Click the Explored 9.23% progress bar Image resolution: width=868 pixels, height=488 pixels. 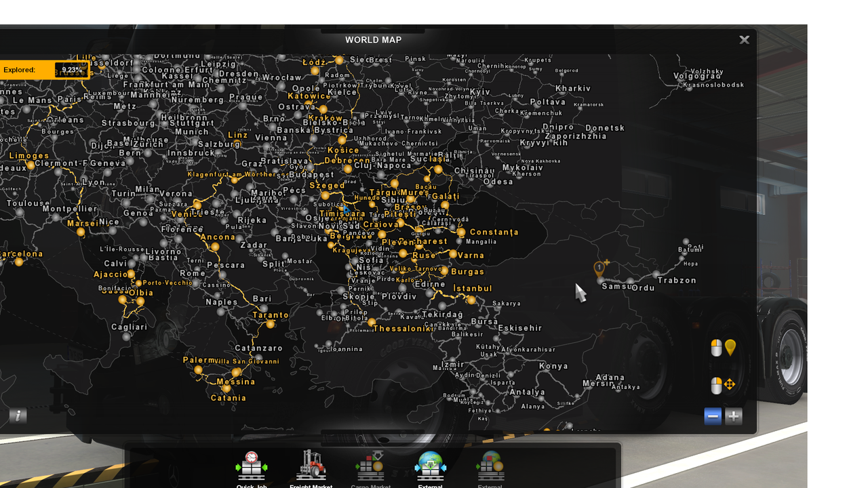(44, 70)
